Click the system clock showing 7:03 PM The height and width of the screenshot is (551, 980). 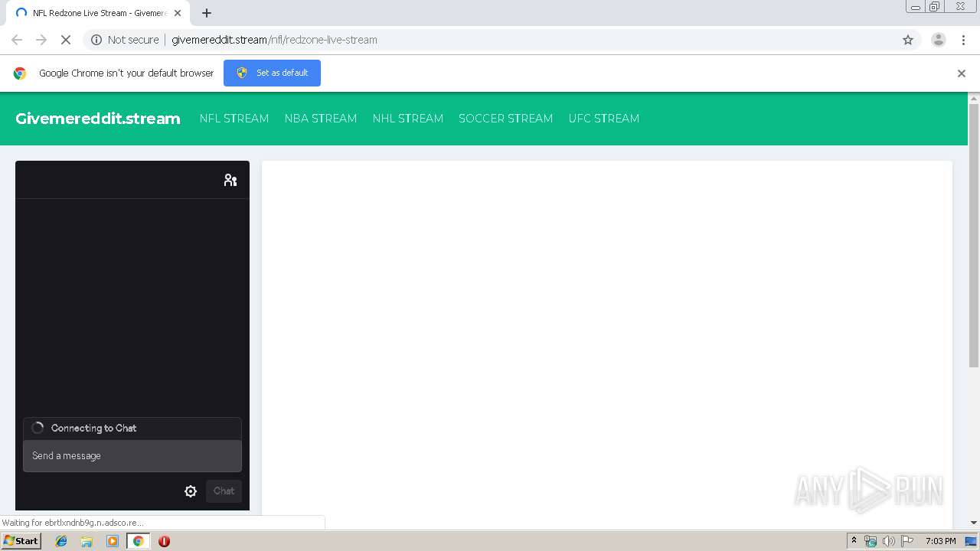pos(940,541)
